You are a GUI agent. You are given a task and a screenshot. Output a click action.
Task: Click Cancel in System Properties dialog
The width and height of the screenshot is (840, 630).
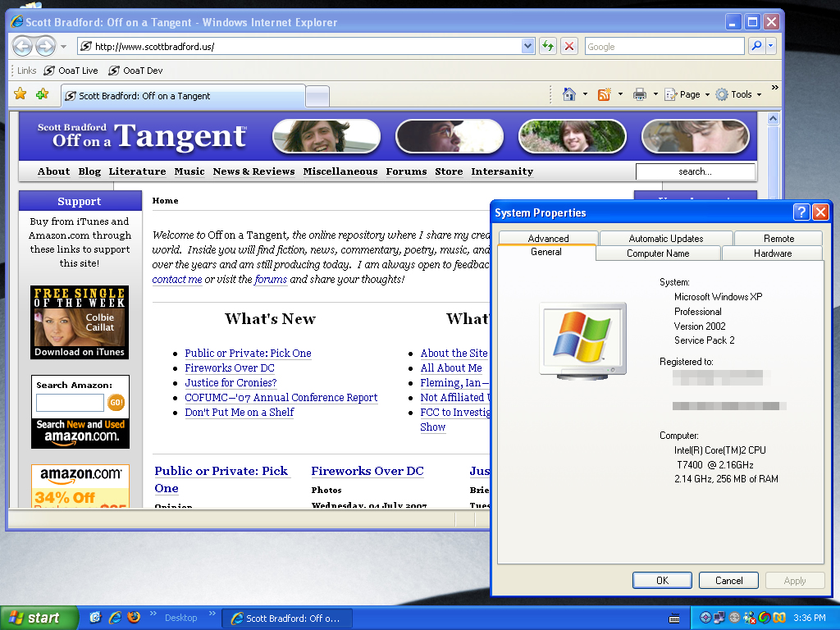(x=728, y=580)
